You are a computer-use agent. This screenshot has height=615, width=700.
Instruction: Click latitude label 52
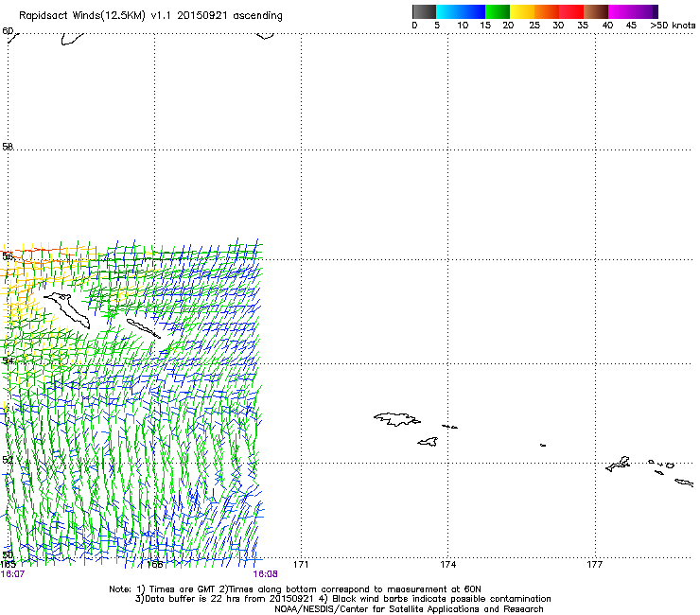point(8,460)
